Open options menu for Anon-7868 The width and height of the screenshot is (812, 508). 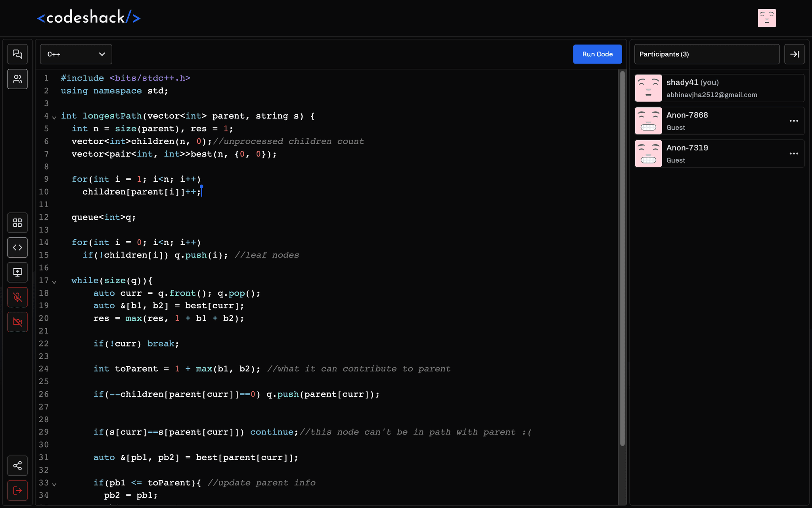[x=793, y=121]
